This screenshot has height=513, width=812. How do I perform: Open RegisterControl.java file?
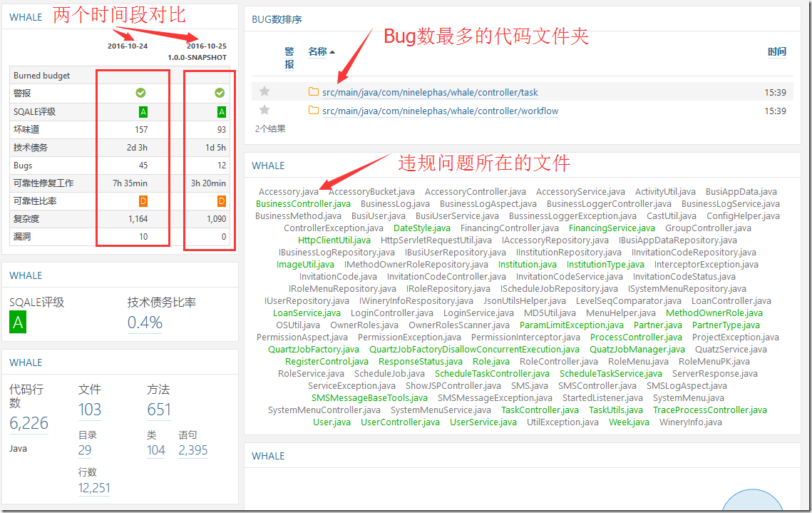pos(327,361)
